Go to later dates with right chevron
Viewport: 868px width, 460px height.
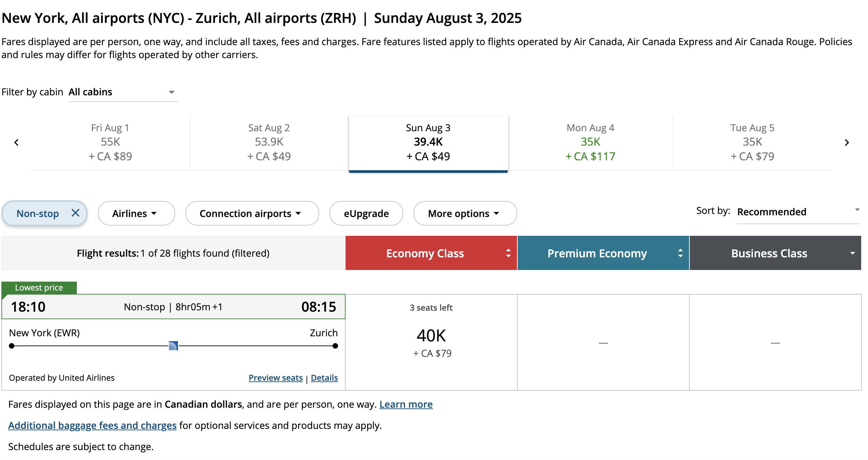847,143
